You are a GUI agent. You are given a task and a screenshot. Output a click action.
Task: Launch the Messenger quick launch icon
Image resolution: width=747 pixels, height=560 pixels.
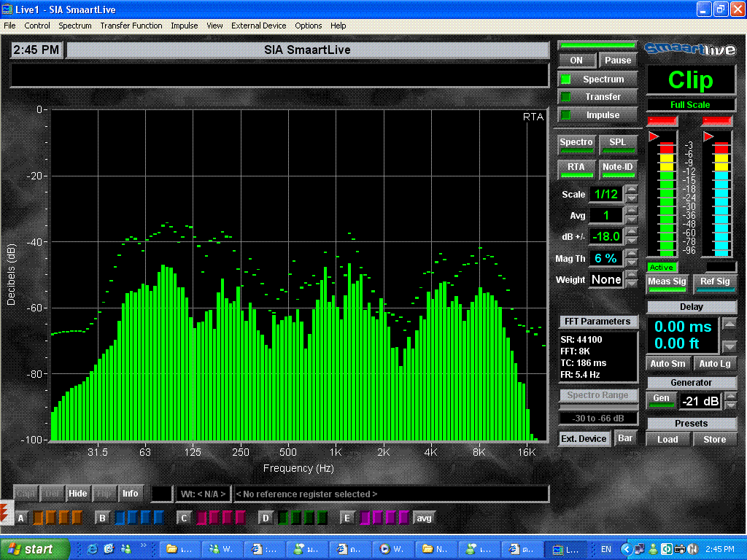click(x=125, y=549)
